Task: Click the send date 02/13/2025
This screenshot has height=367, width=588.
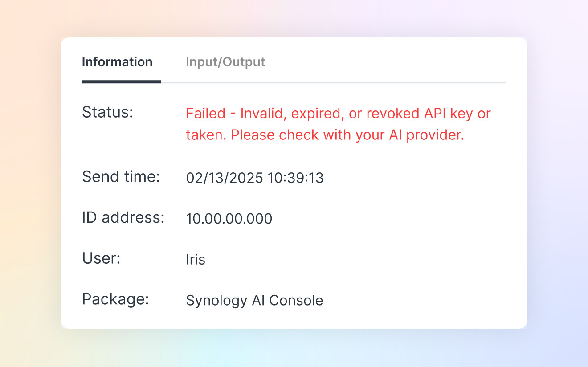Action: (x=225, y=178)
